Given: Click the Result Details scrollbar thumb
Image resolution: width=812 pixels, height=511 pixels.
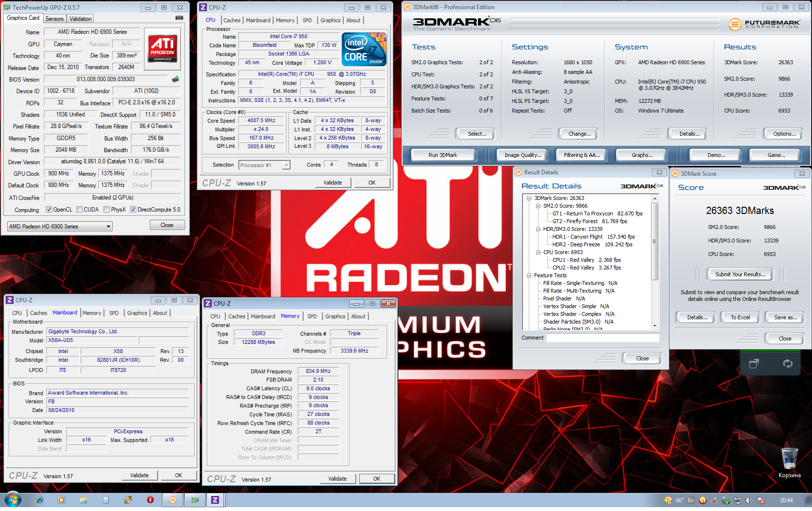Looking at the screenshot, I should 654,241.
